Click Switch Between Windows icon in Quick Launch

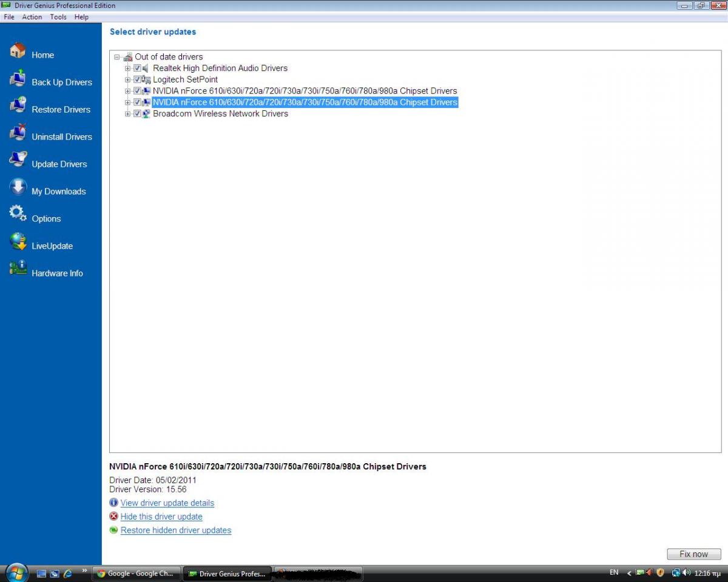[x=55, y=573]
